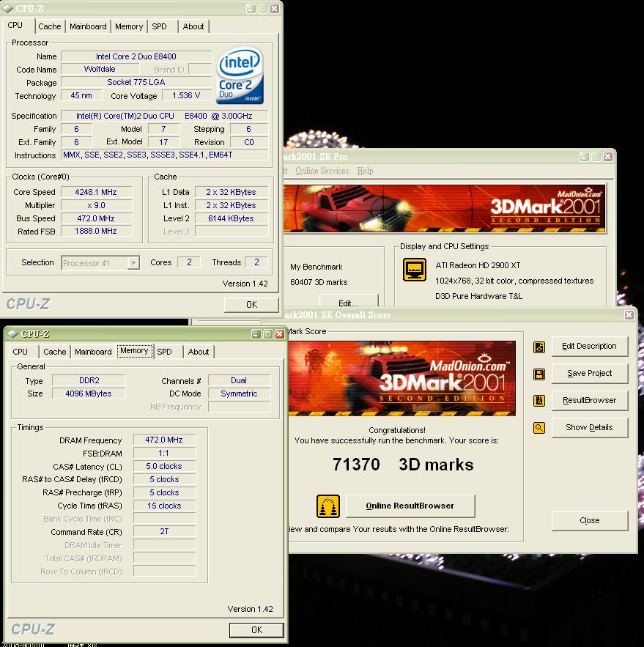
Task: Click OK in bottom CPU-Z Memory window
Action: click(256, 629)
